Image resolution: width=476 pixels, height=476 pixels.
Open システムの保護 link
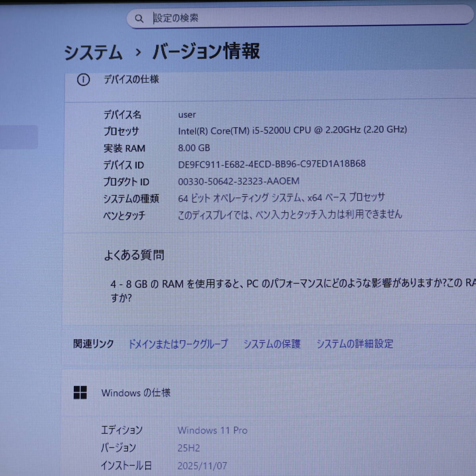(272, 344)
